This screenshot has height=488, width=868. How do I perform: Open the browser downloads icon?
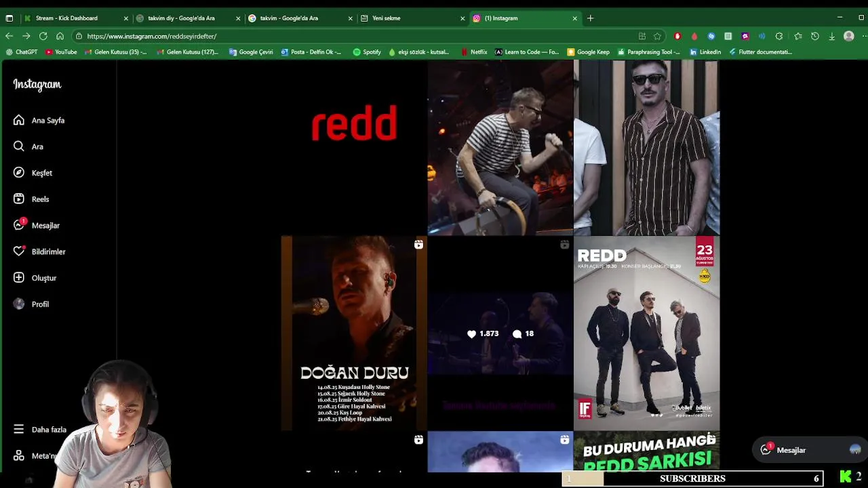coord(832,36)
